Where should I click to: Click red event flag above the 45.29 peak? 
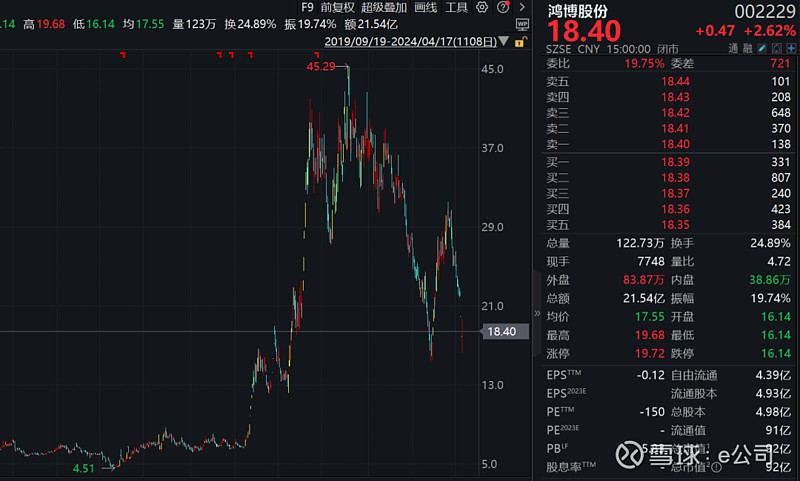pyautogui.click(x=317, y=54)
